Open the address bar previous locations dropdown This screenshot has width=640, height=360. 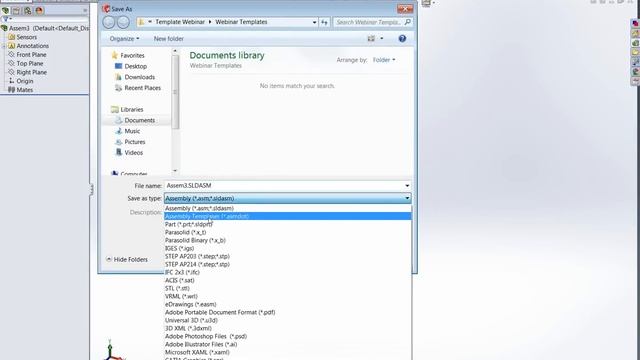click(x=314, y=22)
